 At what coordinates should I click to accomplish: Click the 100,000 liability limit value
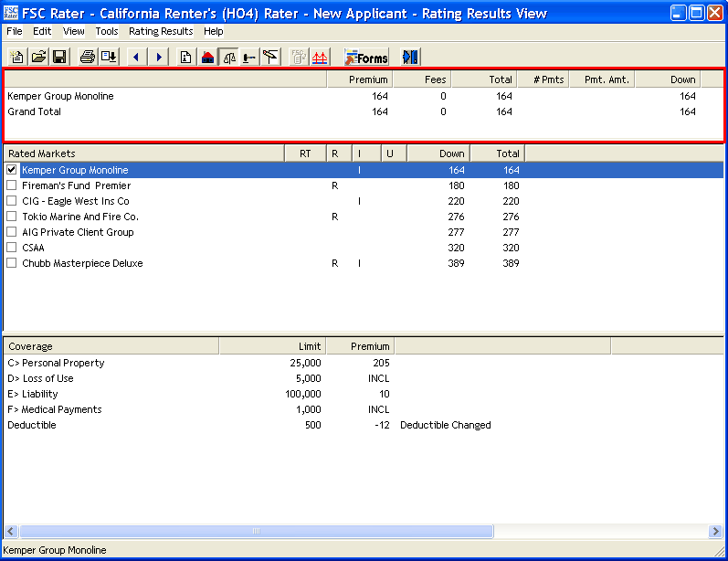pos(302,394)
